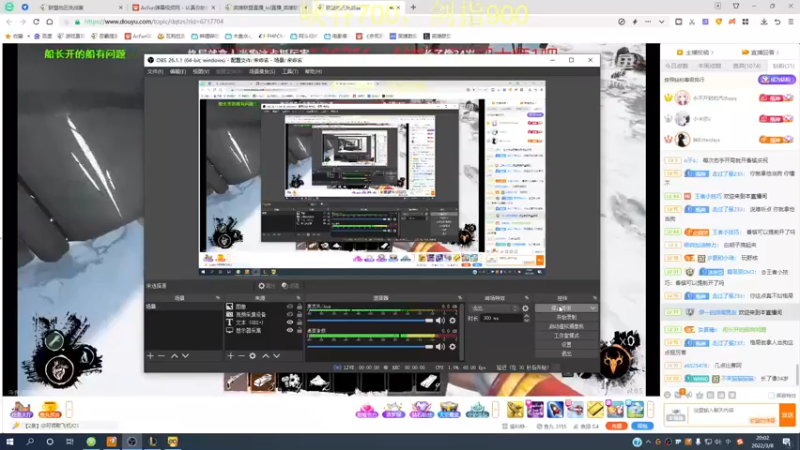This screenshot has height=450, width=800.
Task: Expand arrow beside 鱼丸 icon below video
Action: pos(69,409)
